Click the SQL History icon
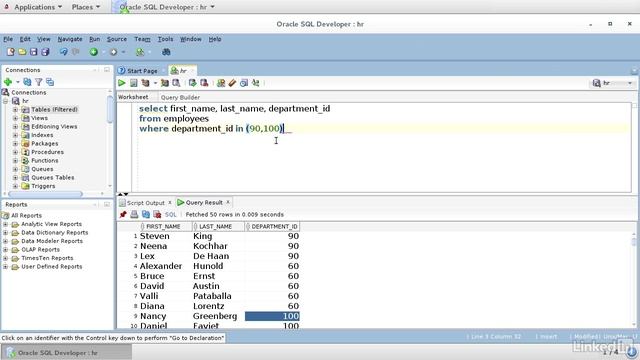 (244, 83)
